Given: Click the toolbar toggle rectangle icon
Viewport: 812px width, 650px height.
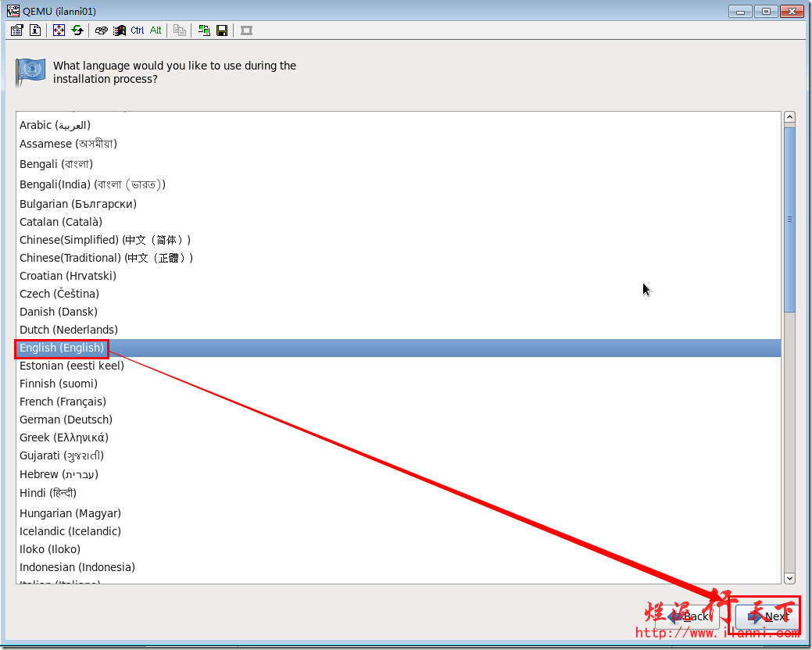Looking at the screenshot, I should [x=246, y=30].
